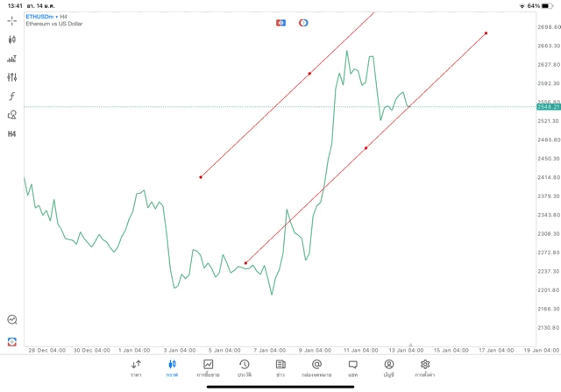Switch to the ราคา quotes tab

pos(136,367)
